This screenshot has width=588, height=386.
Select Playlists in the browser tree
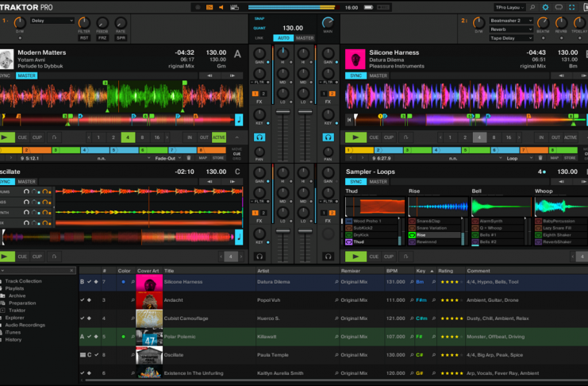(14, 288)
